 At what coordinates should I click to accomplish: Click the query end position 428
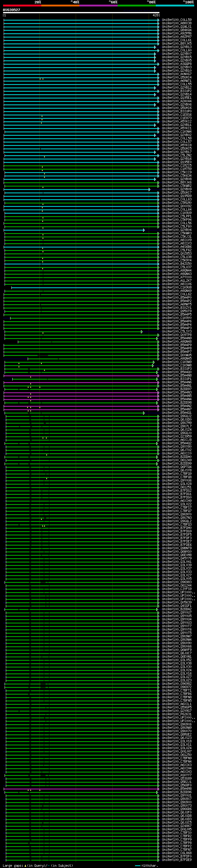coord(155,15)
